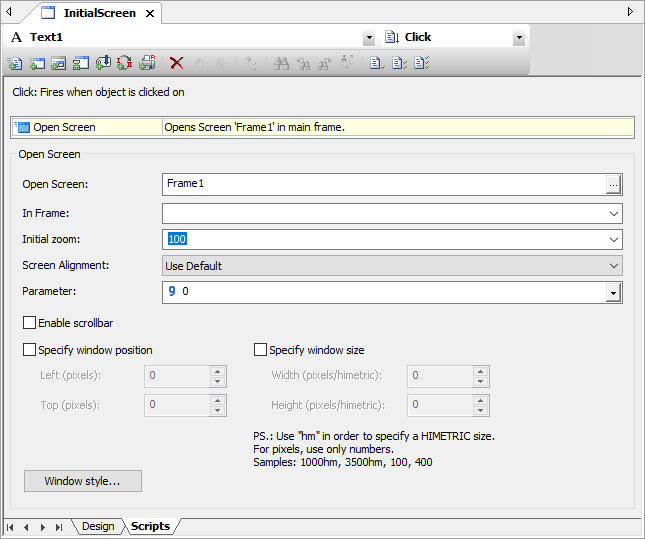Viewport: 645px width, 539px height.
Task: Open the Click event dropdown
Action: tap(518, 37)
